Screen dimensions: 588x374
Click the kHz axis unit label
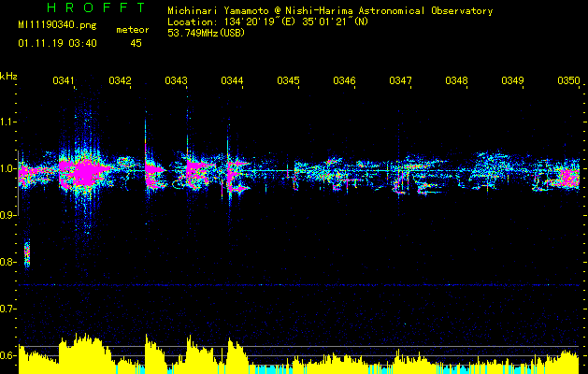[x=8, y=76]
